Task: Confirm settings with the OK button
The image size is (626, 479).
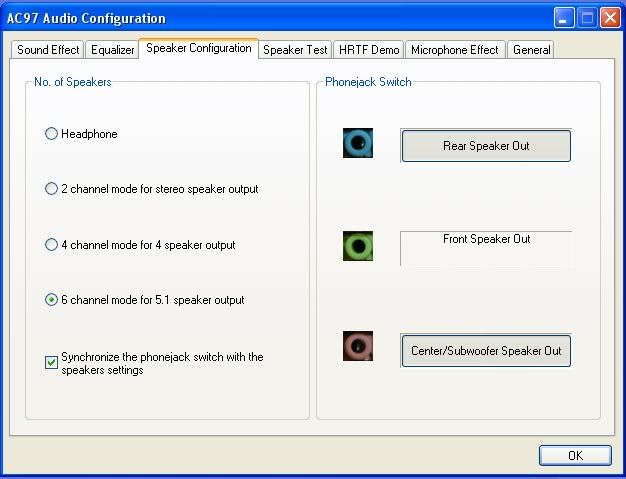Action: click(575, 455)
